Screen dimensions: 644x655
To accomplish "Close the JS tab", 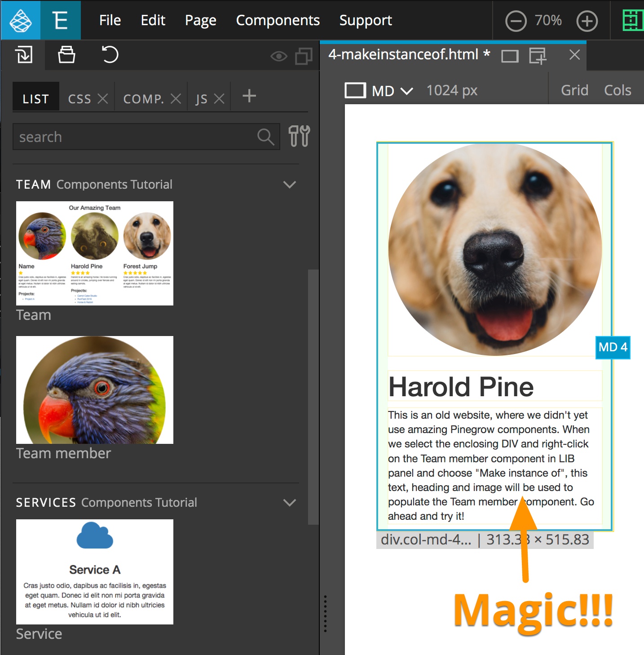I will coord(219,98).
